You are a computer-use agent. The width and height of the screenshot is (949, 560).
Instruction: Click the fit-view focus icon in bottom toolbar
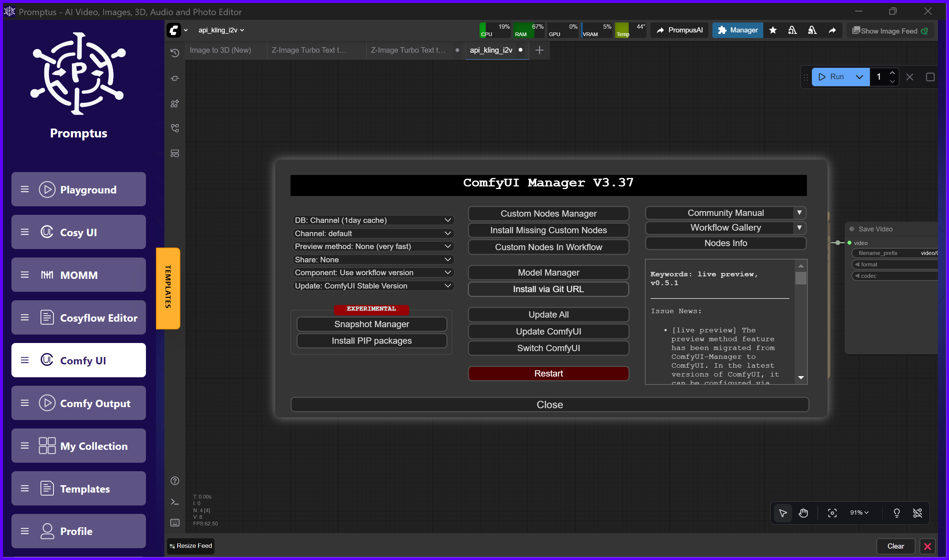click(x=833, y=512)
